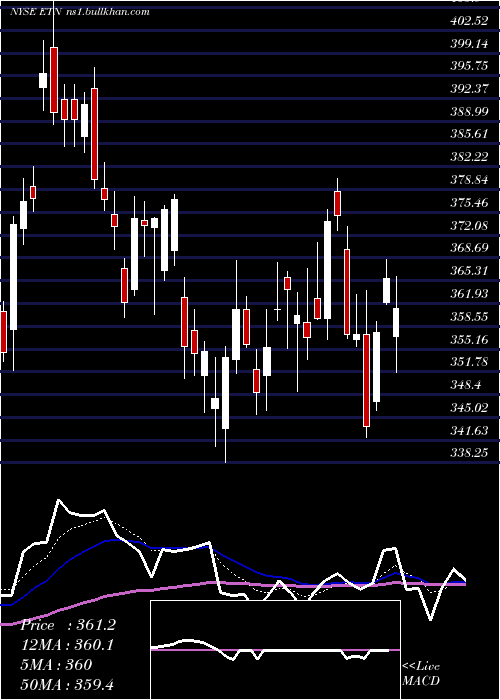Click the 372.08 price axis label
This screenshot has width=500, height=700.
pos(469,225)
